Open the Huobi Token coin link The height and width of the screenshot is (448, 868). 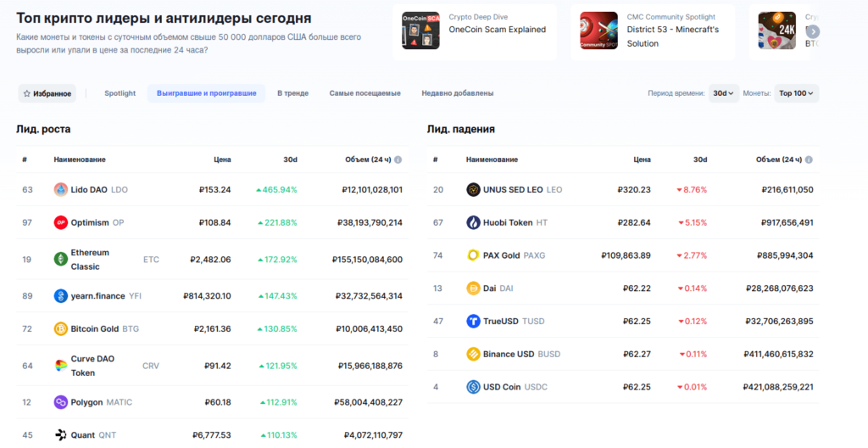(515, 222)
